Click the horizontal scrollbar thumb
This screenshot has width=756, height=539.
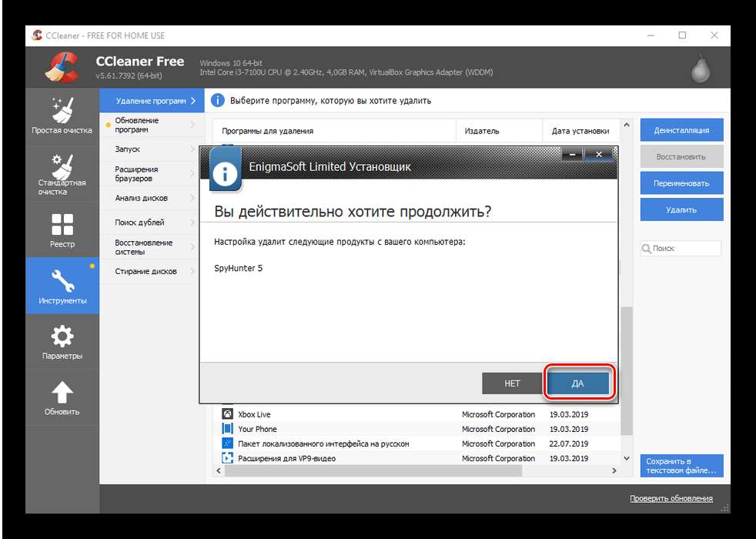click(x=373, y=470)
